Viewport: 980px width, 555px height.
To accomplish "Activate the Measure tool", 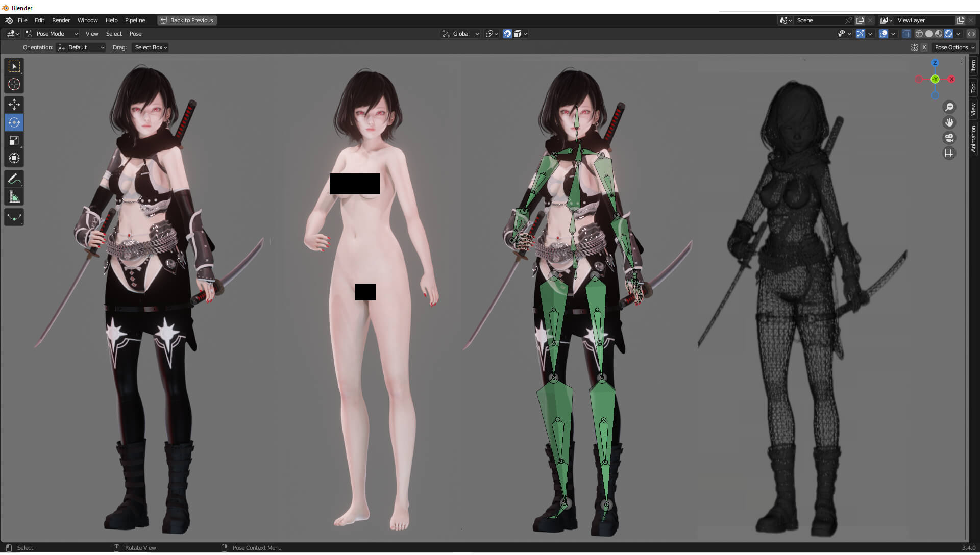I will [x=14, y=197].
